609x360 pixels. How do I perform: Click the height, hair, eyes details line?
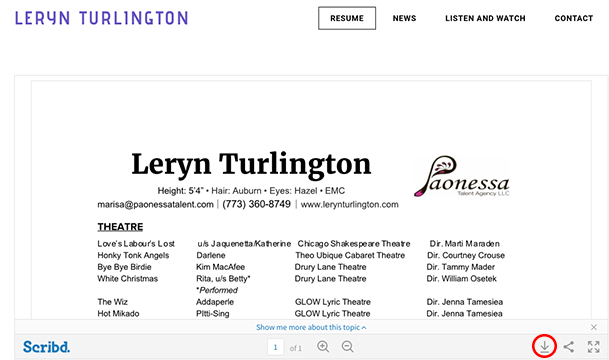251,191
